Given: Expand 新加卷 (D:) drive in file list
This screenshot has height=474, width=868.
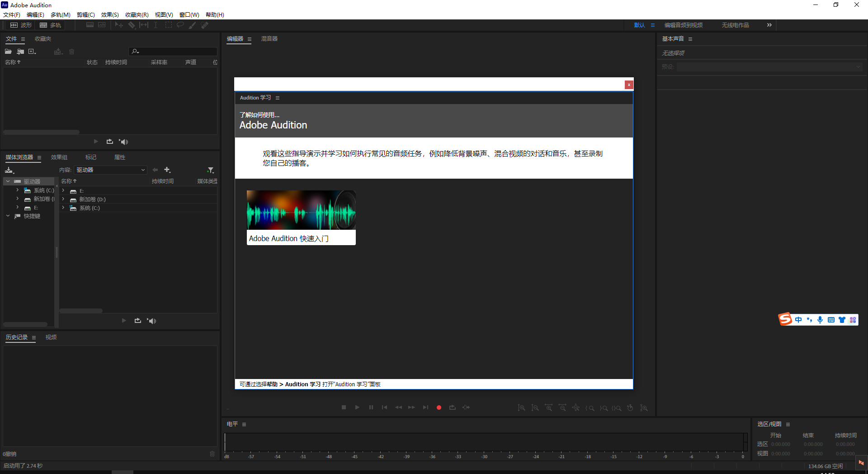Looking at the screenshot, I should (x=63, y=199).
